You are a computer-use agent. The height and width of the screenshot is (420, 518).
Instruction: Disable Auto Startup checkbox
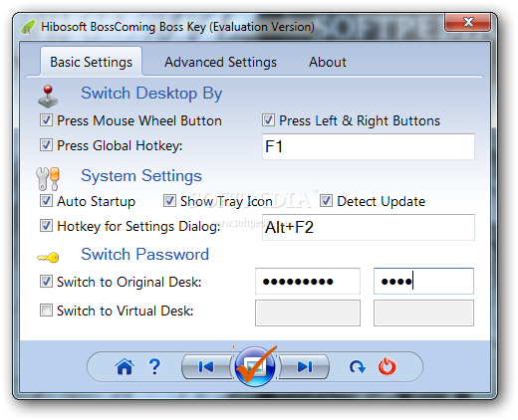click(46, 201)
